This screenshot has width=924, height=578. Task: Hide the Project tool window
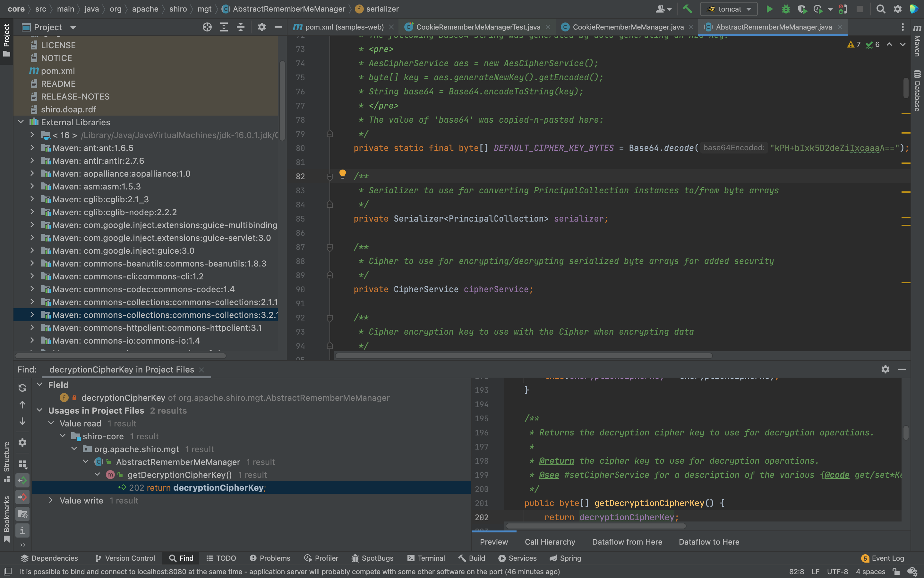pos(278,27)
